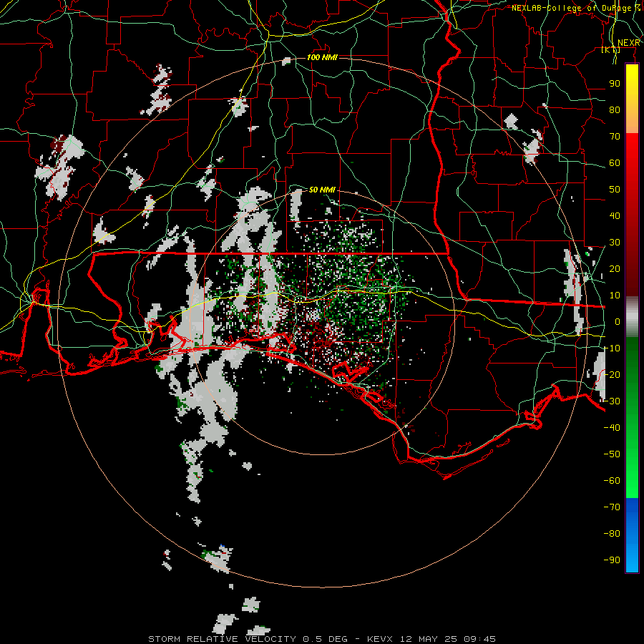
Task: Click the 10 value on the velocity scale
Action: coord(615,296)
